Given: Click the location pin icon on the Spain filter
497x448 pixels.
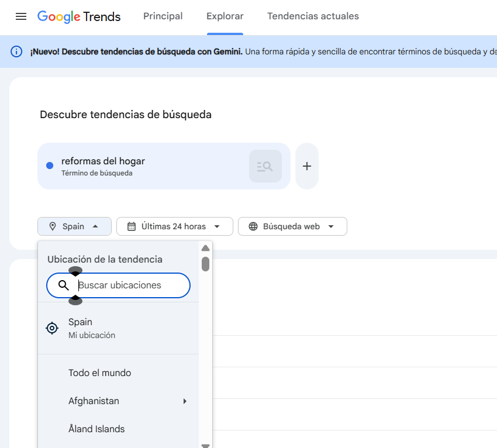Looking at the screenshot, I should 52,226.
